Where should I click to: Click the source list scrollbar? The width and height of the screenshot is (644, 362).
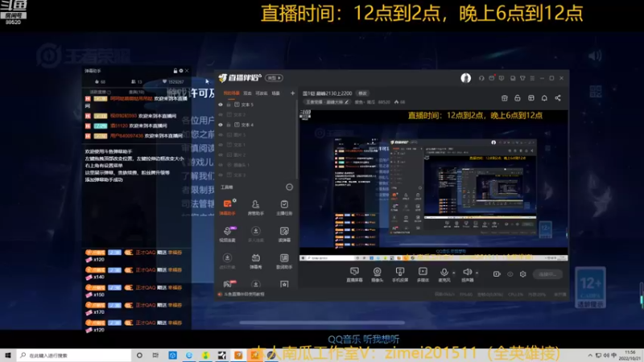(296, 139)
